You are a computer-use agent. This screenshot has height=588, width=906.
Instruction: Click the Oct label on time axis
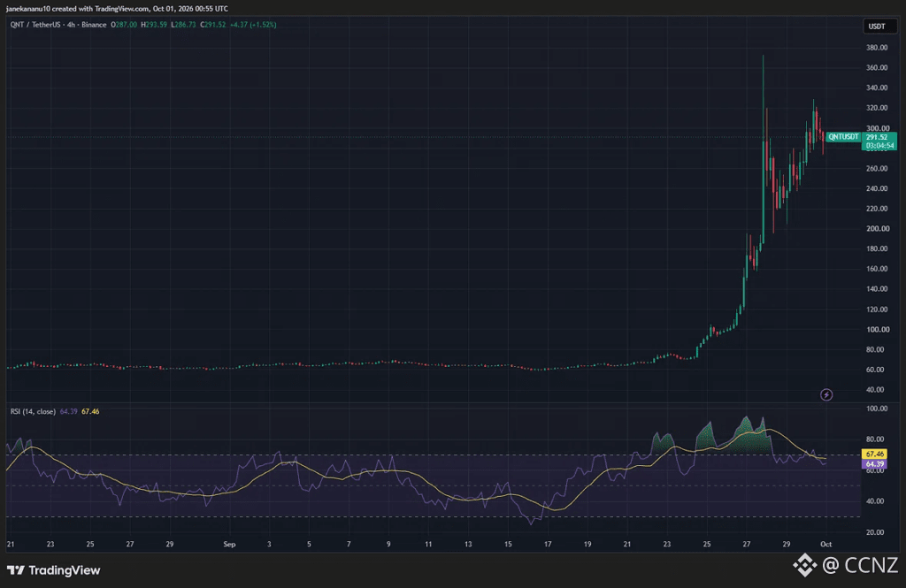click(x=825, y=544)
